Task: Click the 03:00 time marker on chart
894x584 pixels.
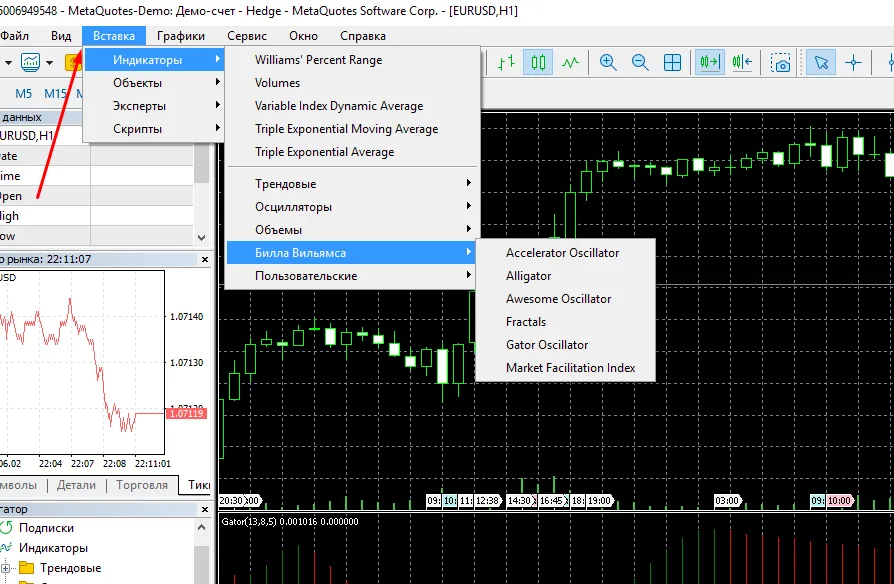Action: coord(726,501)
